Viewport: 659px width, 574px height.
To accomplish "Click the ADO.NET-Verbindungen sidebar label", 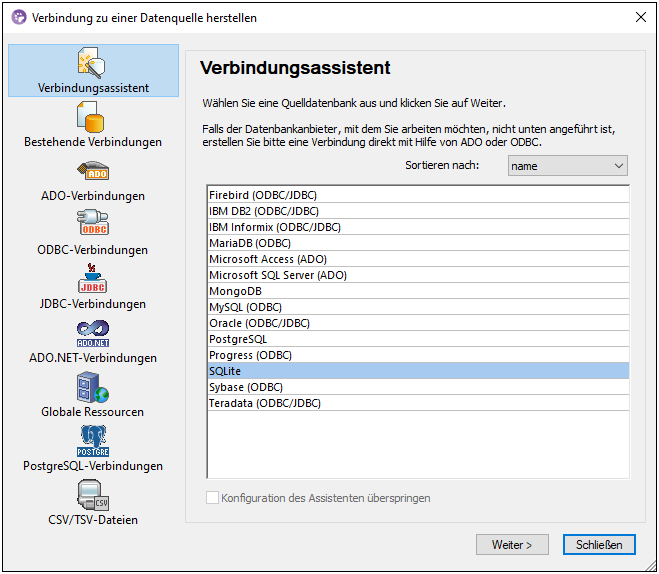I will pyautogui.click(x=93, y=358).
